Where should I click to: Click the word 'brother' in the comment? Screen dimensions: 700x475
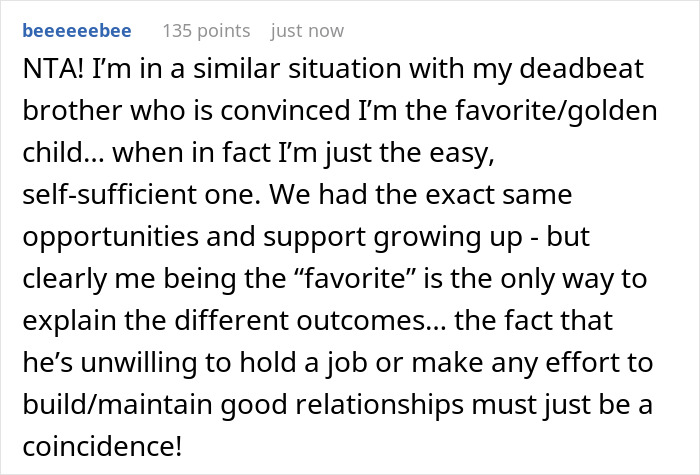coord(72,111)
